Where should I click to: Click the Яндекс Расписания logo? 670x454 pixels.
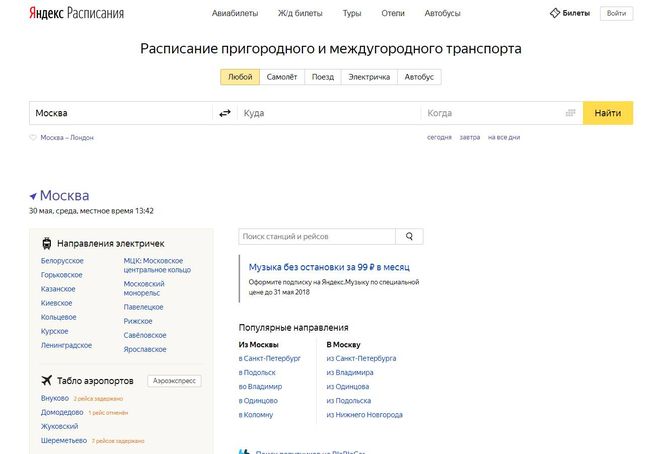[x=76, y=13]
